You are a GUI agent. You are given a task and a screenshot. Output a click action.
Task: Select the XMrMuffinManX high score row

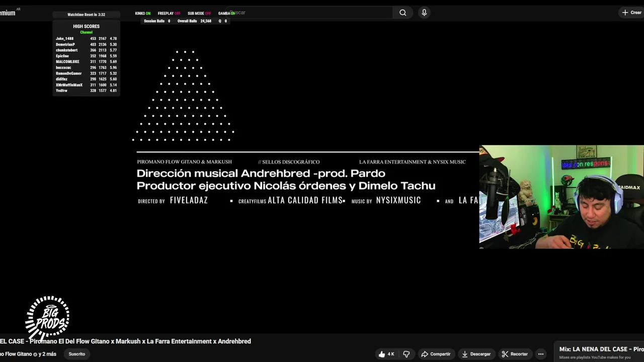86,85
